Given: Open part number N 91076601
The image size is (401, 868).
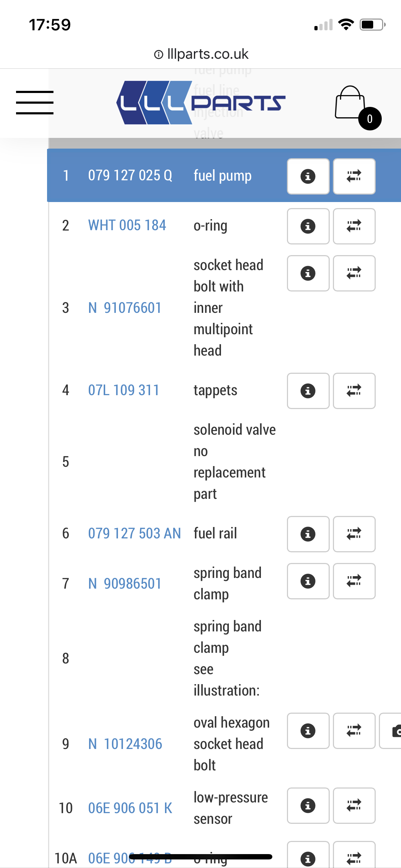Looking at the screenshot, I should (x=125, y=308).
